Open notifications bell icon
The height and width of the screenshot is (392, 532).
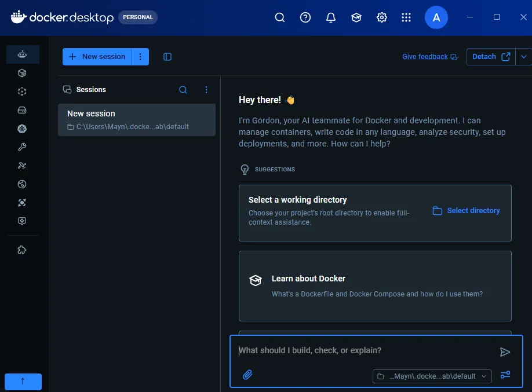coord(331,17)
